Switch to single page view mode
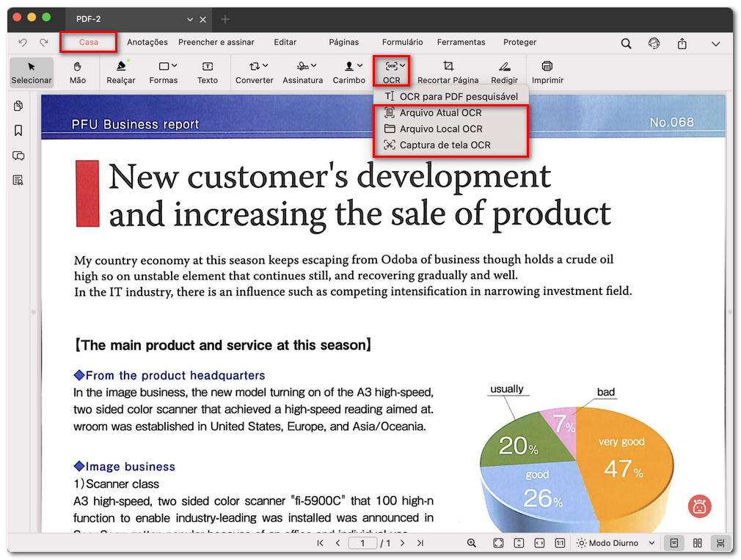Viewport: 741px width, 560px height. click(674, 543)
